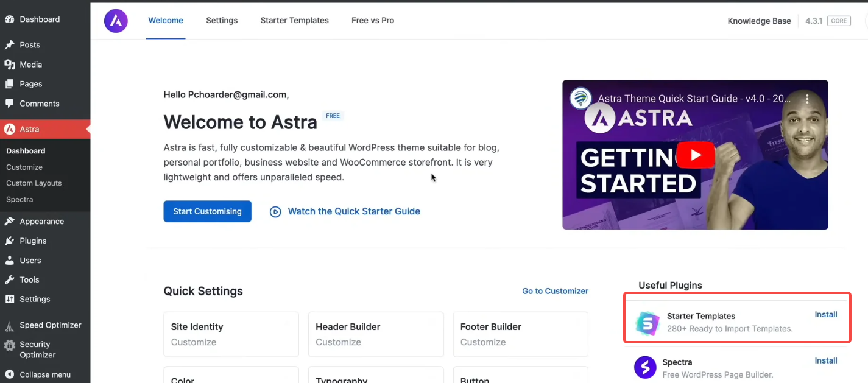Click the Speed Optimizer sidebar icon
This screenshot has width=868, height=383.
(x=9, y=325)
